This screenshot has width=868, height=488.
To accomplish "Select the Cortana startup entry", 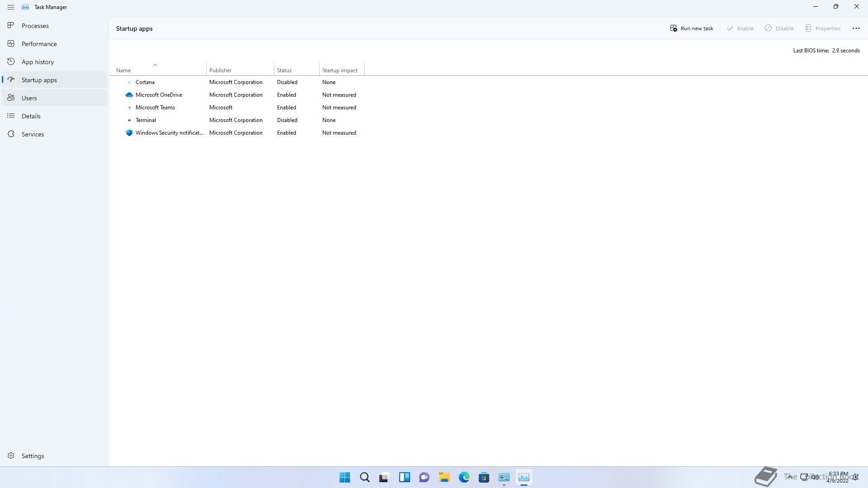I will click(x=237, y=82).
